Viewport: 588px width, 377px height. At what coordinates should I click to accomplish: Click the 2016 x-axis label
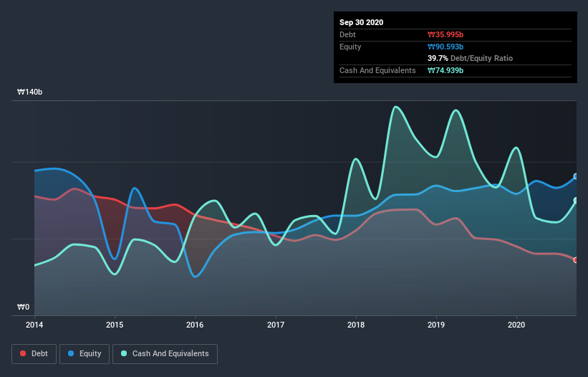(x=195, y=325)
